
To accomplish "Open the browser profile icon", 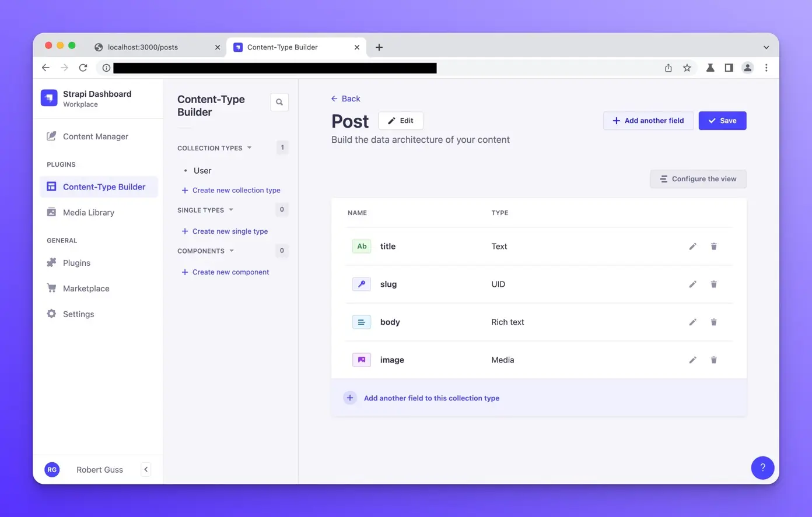I will [747, 68].
